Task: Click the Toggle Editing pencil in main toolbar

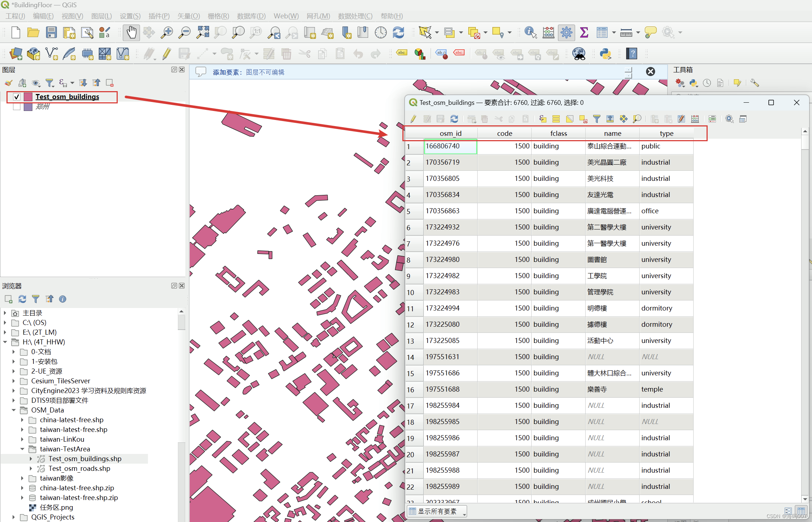Action: coord(166,54)
